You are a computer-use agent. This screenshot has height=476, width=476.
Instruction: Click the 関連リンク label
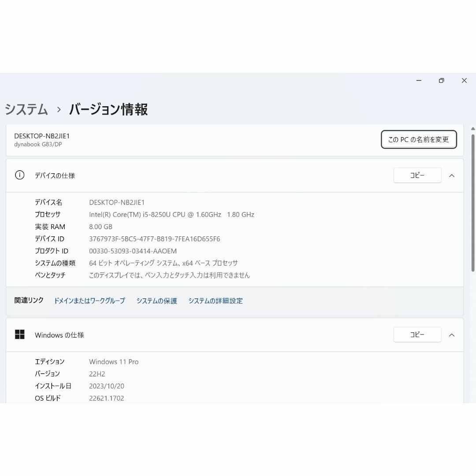[x=29, y=300]
